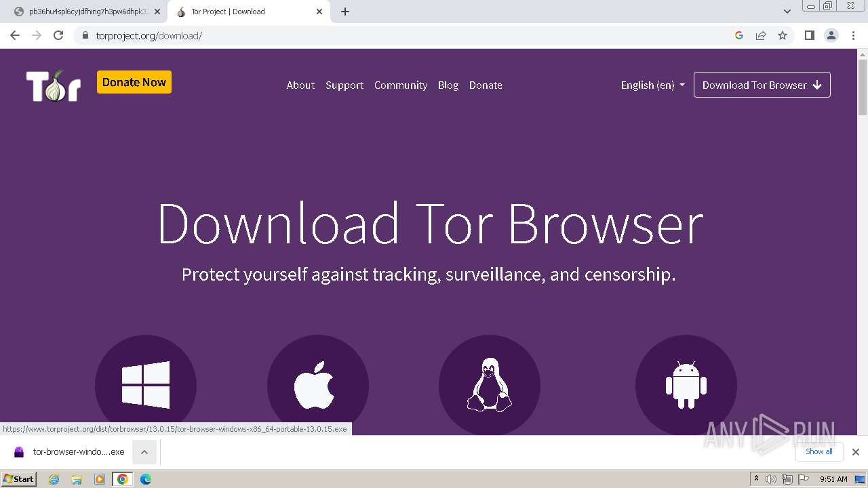Click the Android download icon
Viewport: 868px width, 488px height.
point(686,385)
